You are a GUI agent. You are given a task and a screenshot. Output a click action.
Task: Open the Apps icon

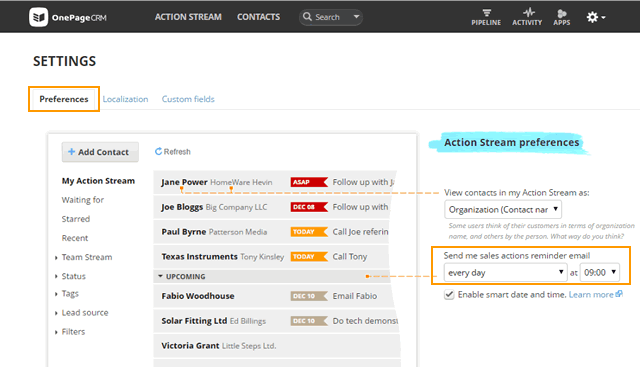pos(562,13)
